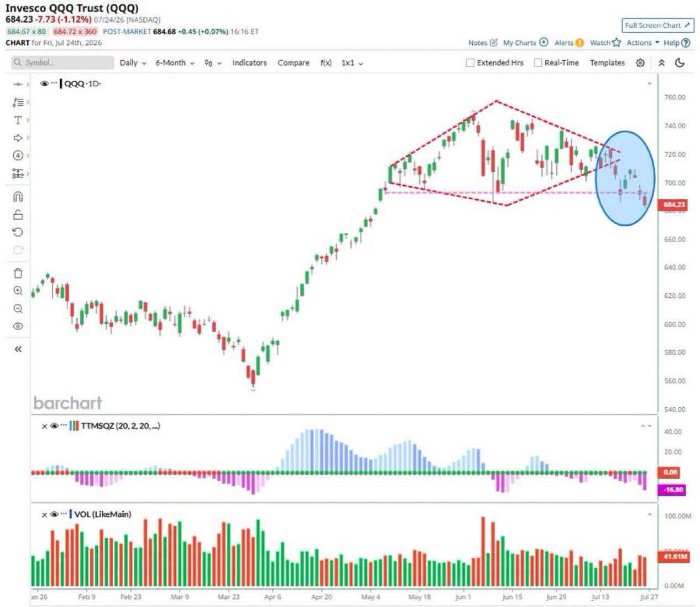This screenshot has height=607, width=700.
Task: Click the unlock drawings padlock icon
Action: point(18,215)
